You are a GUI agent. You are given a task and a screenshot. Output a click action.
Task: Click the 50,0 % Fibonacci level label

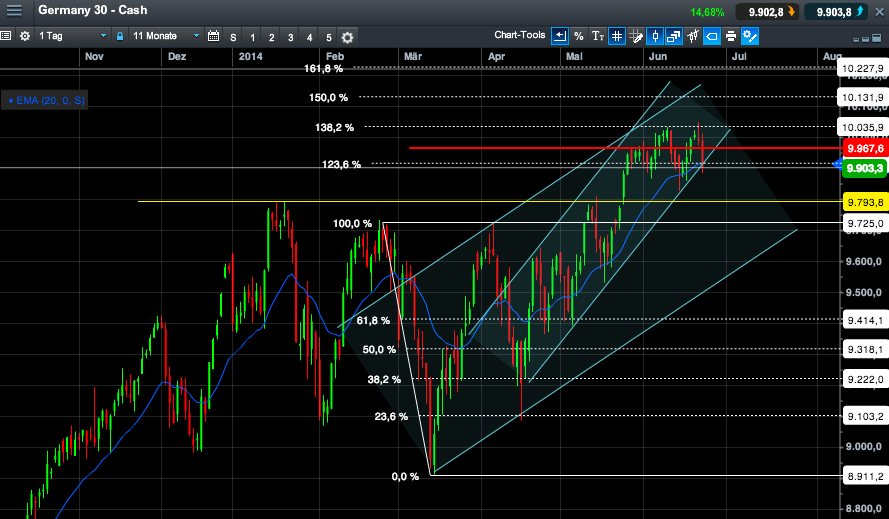click(x=379, y=349)
